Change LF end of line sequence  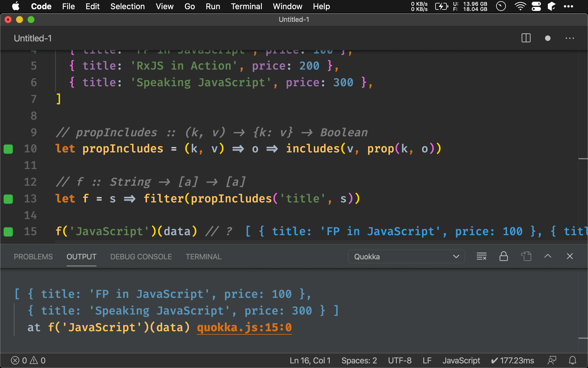point(427,361)
